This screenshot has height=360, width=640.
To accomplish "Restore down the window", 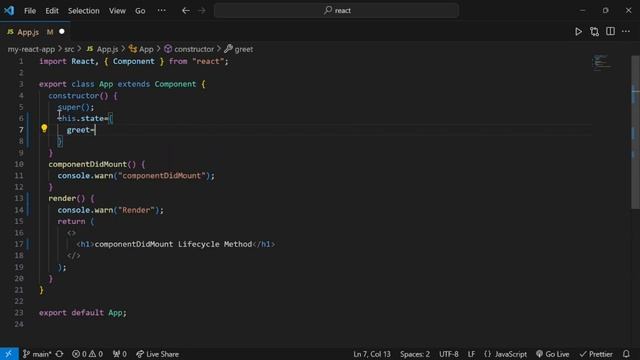I will click(x=605, y=10).
